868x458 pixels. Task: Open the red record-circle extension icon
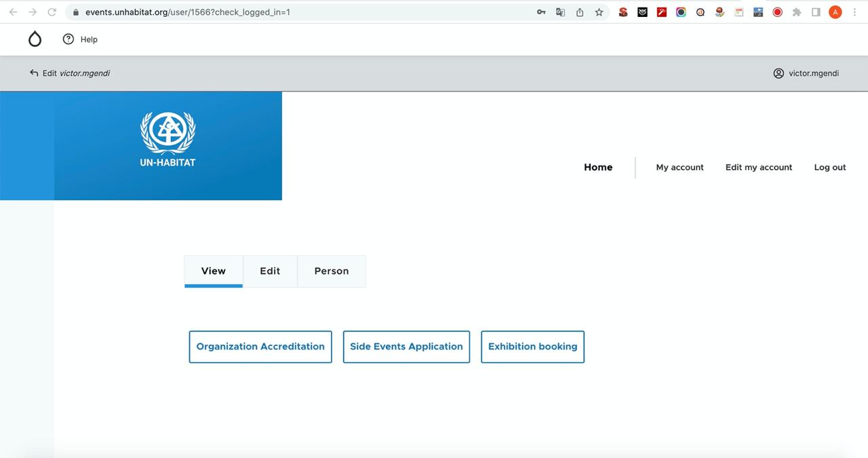coord(778,12)
